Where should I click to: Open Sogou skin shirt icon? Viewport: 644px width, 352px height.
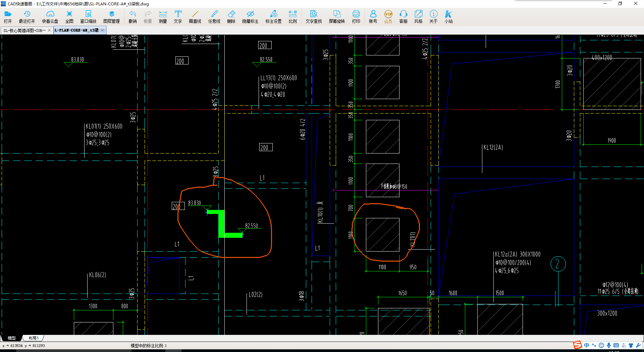631,345
